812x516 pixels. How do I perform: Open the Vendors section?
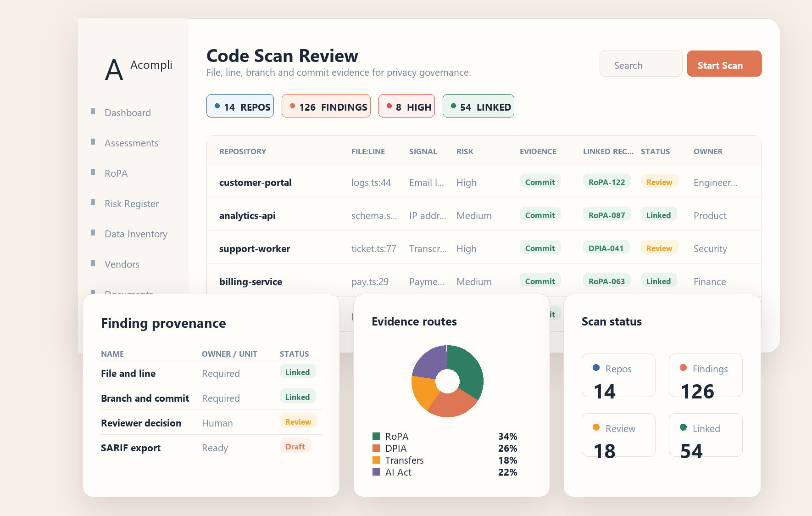122,264
